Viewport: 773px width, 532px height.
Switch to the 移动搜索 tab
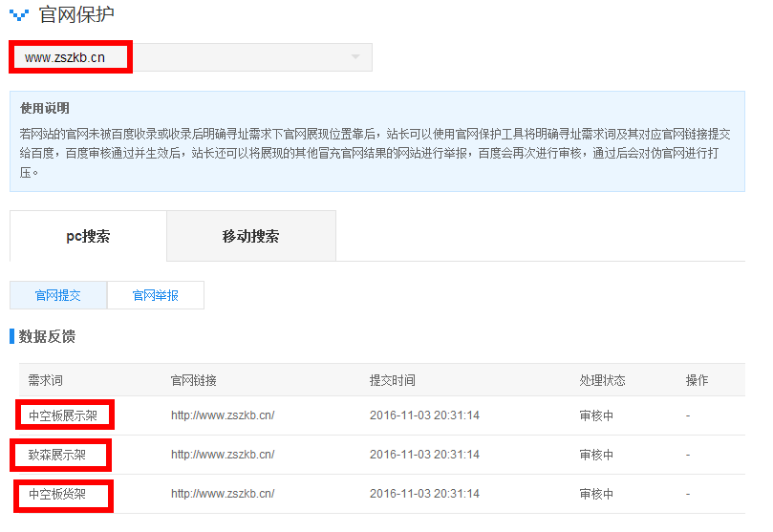250,236
